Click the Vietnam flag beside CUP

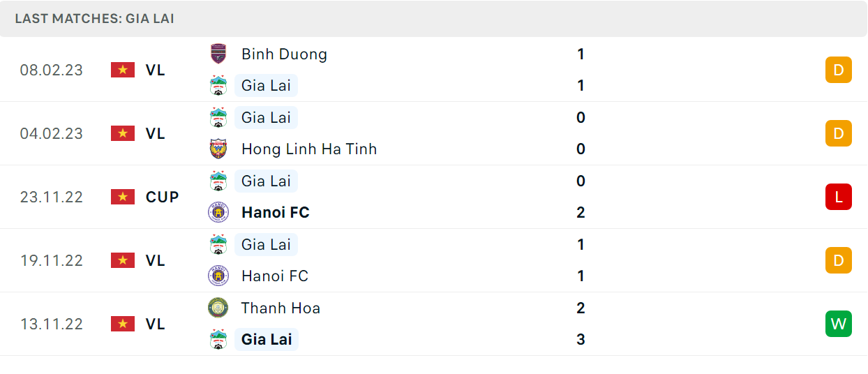pos(123,197)
